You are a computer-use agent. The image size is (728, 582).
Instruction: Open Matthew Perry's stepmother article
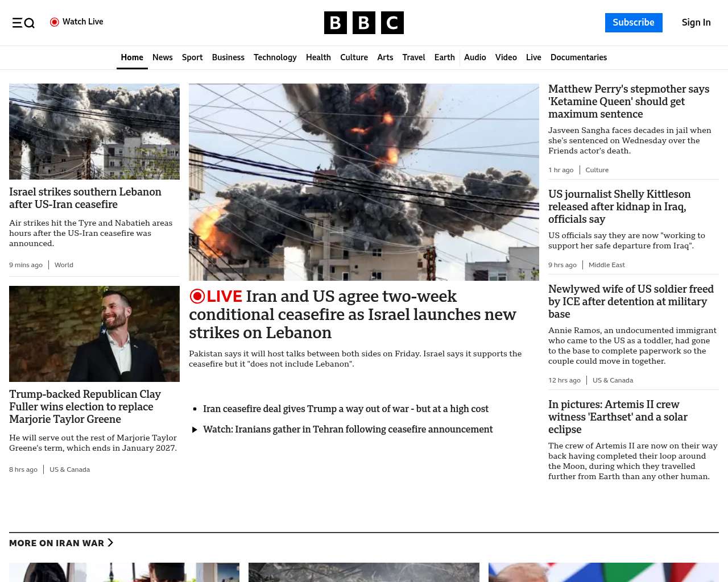coord(628,101)
